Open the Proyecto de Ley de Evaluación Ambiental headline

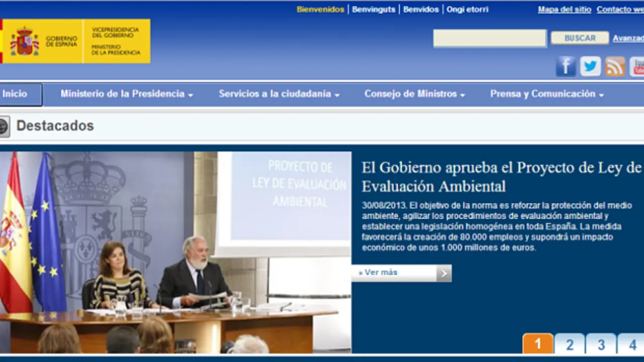[502, 177]
